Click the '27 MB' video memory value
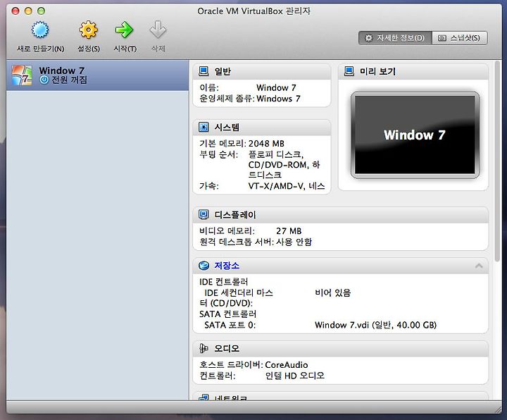The height and width of the screenshot is (420, 507). (289, 231)
